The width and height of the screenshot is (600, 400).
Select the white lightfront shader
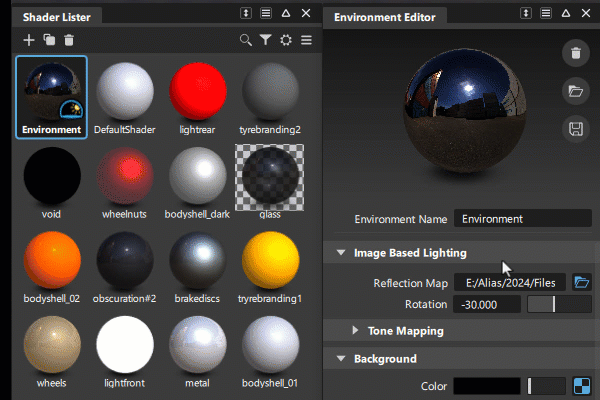pos(125,344)
